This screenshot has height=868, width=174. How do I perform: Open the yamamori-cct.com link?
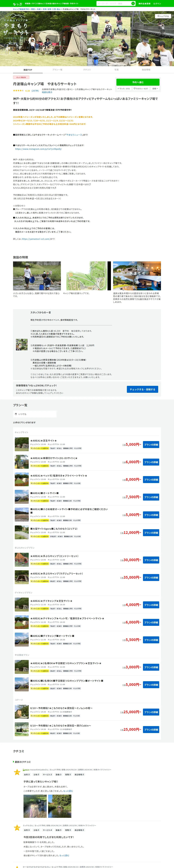coord(36,239)
